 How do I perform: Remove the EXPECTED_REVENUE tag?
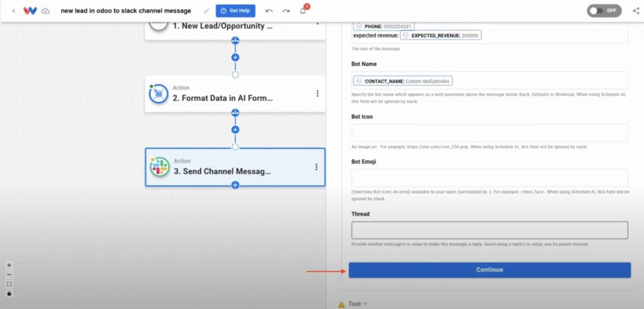406,36
